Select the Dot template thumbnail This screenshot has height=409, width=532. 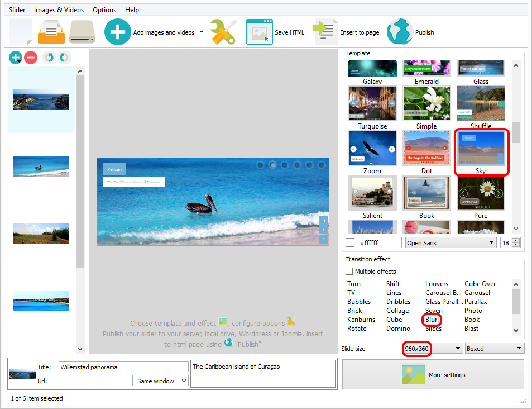coord(426,149)
